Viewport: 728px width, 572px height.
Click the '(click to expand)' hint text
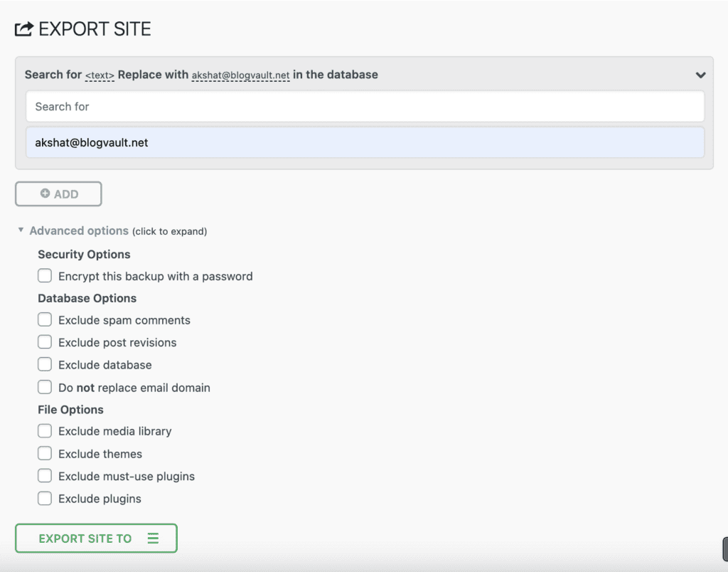169,231
